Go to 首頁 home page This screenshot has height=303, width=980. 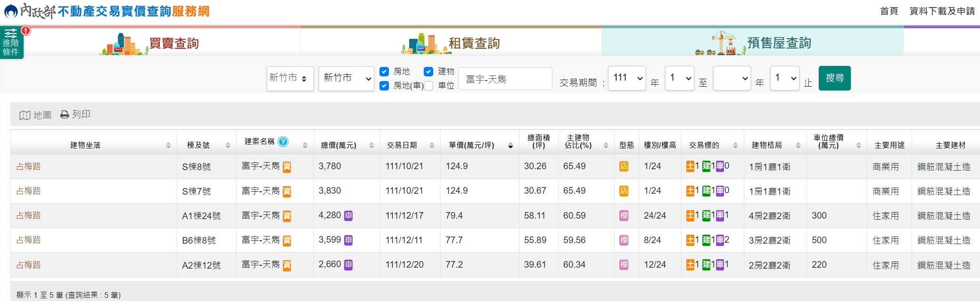(889, 11)
